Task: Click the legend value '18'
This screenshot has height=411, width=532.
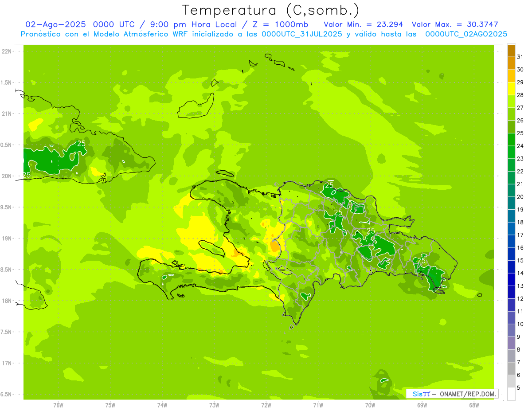Action: tap(520, 222)
